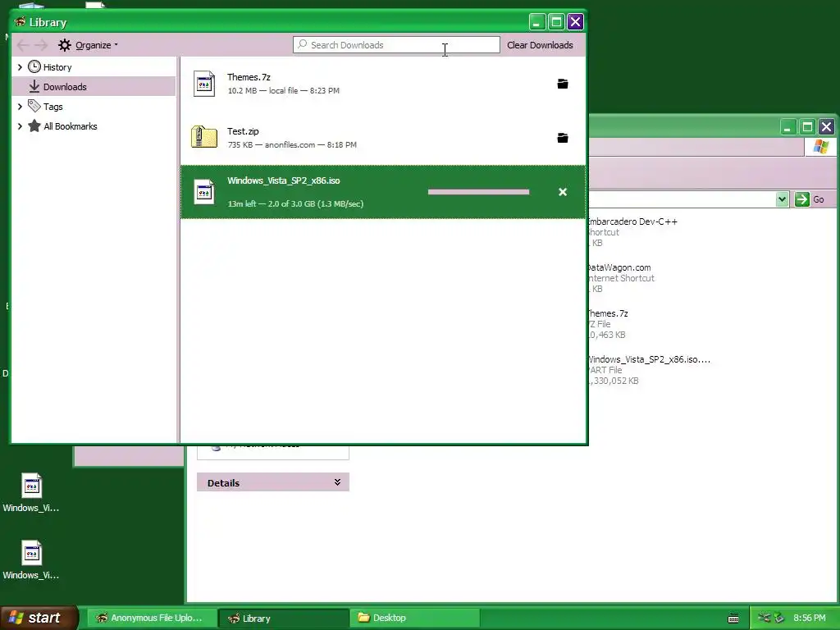Click the Tags icon in sidebar
Image resolution: width=840 pixels, height=630 pixels.
tap(34, 106)
